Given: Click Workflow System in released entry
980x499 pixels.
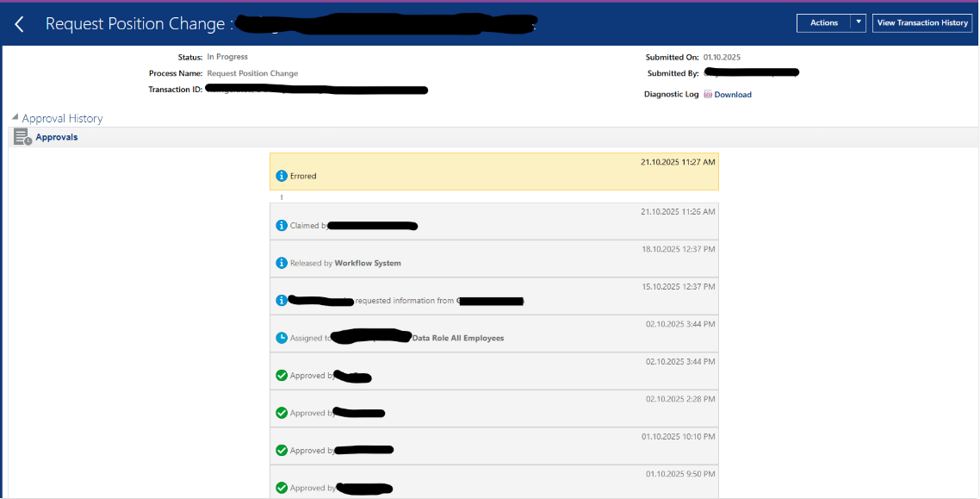Looking at the screenshot, I should [x=368, y=263].
